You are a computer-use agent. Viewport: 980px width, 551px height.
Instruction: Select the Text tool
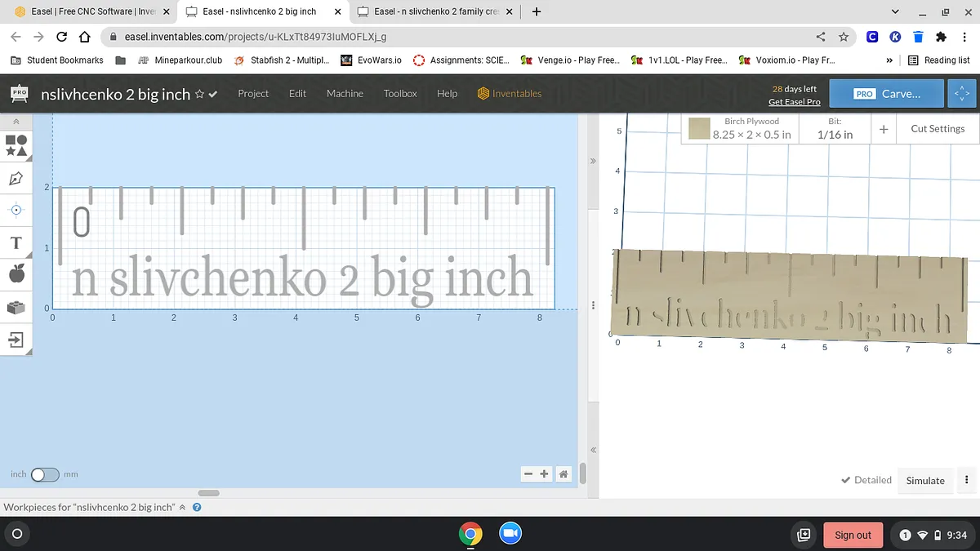[x=16, y=243]
